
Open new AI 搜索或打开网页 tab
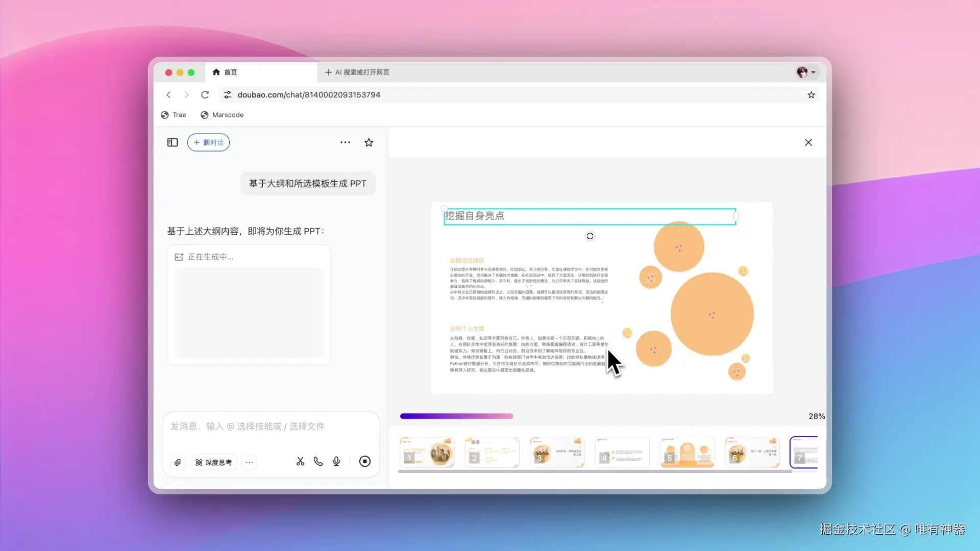(x=357, y=72)
